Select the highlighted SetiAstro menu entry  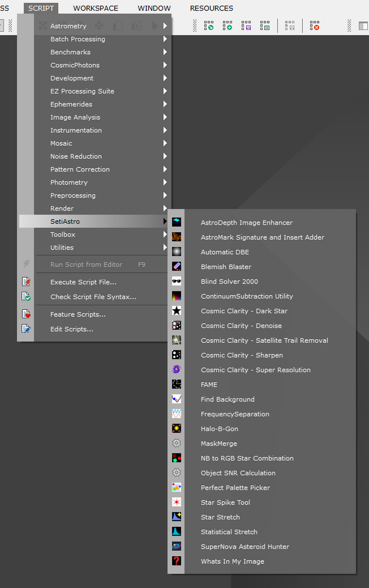point(93,221)
